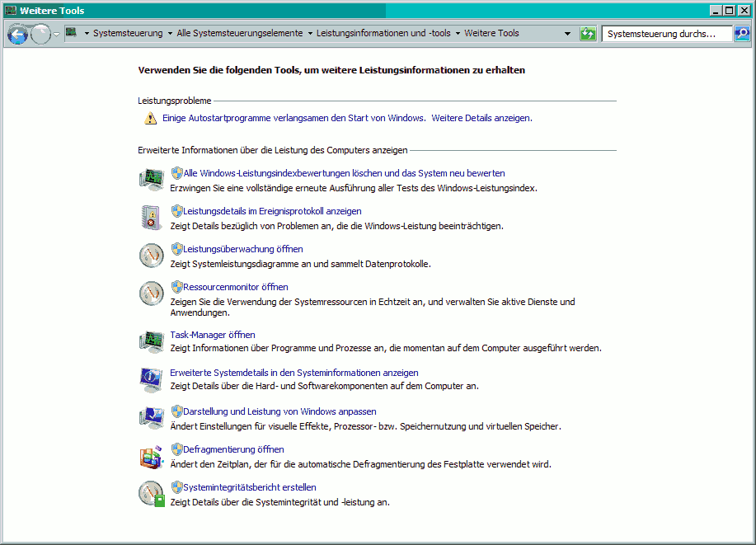Open the address bar history dropdown
Image resolution: width=756 pixels, height=545 pixels.
click(x=567, y=34)
